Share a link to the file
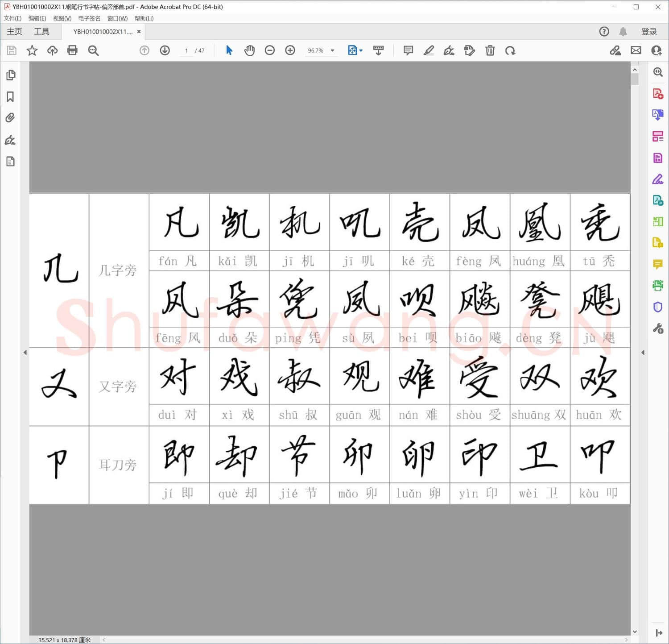Image resolution: width=669 pixels, height=644 pixels. [615, 50]
